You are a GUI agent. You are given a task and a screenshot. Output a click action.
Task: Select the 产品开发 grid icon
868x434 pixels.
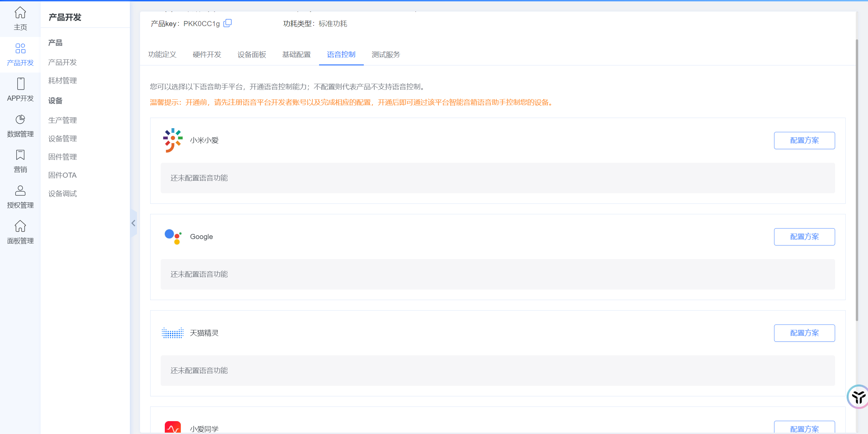pos(20,48)
